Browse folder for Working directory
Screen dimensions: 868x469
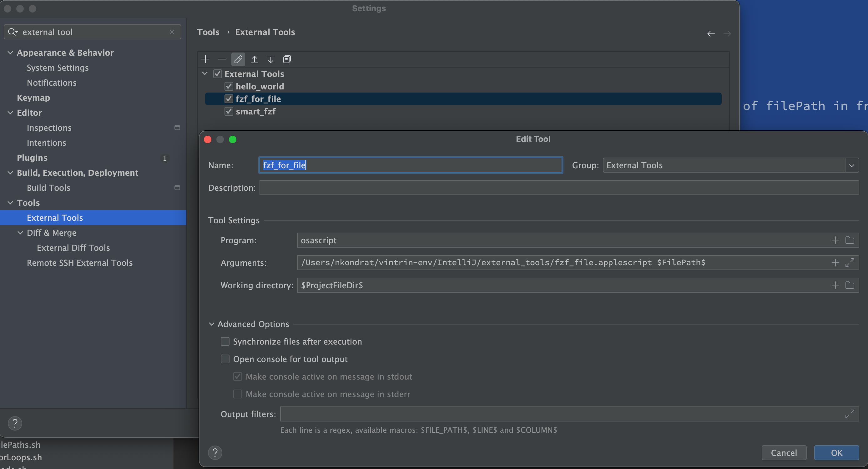(850, 285)
